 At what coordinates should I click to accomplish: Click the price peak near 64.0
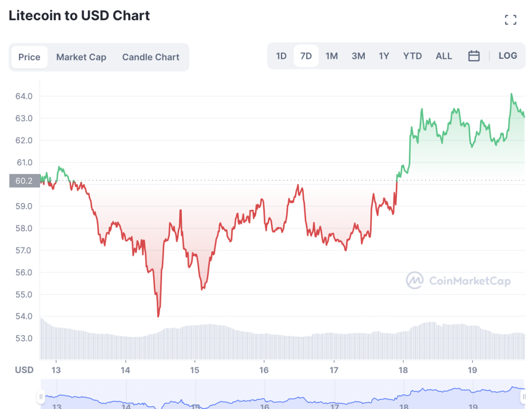[511, 95]
